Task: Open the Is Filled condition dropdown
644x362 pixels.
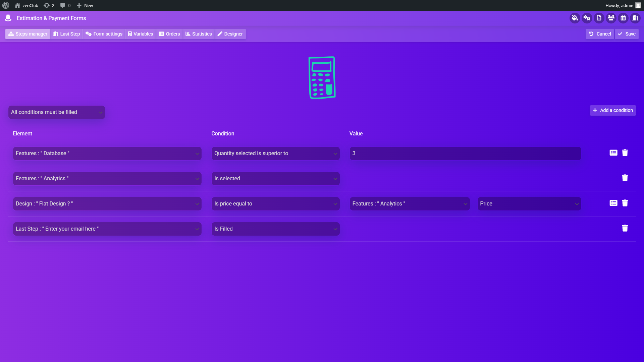Action: [276, 229]
